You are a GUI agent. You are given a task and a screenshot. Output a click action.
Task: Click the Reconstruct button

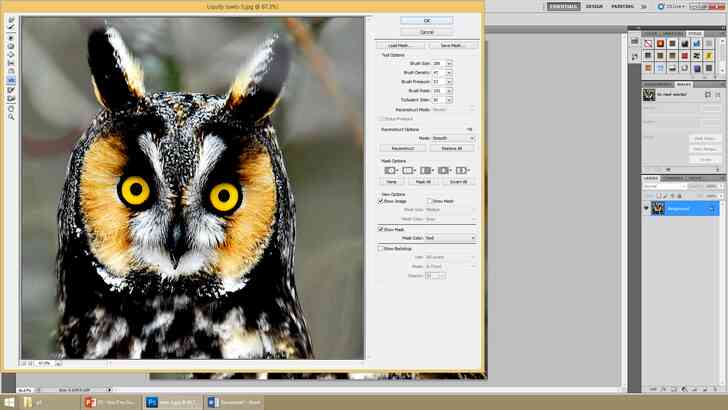[403, 149]
